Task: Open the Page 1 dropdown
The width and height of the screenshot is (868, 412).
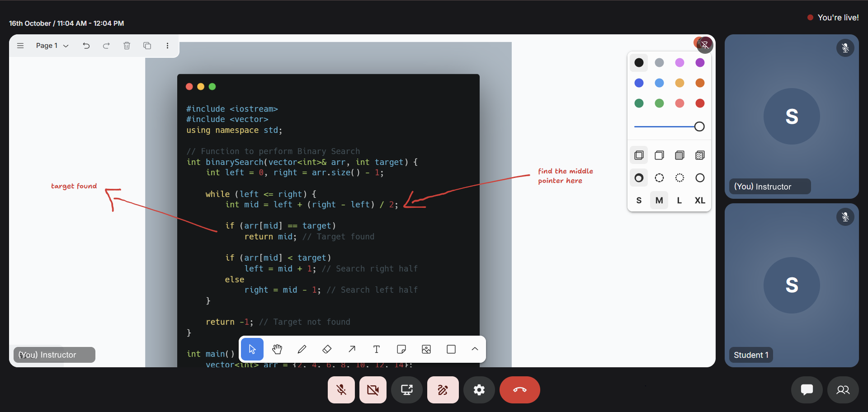Action: [52, 46]
